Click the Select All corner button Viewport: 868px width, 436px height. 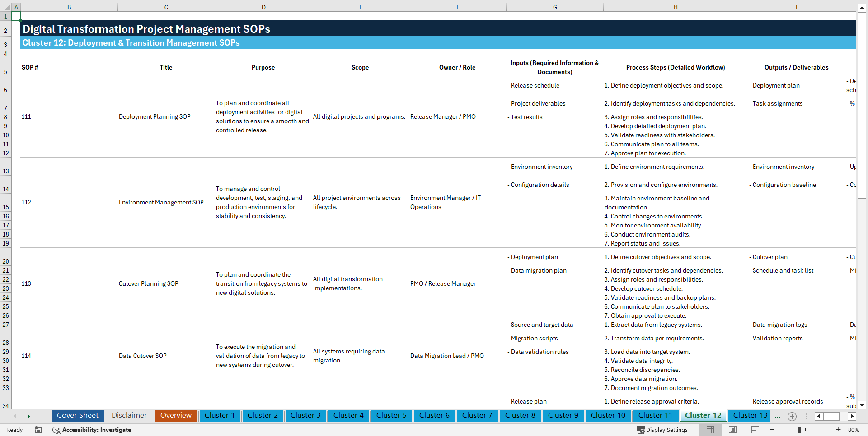tap(6, 7)
